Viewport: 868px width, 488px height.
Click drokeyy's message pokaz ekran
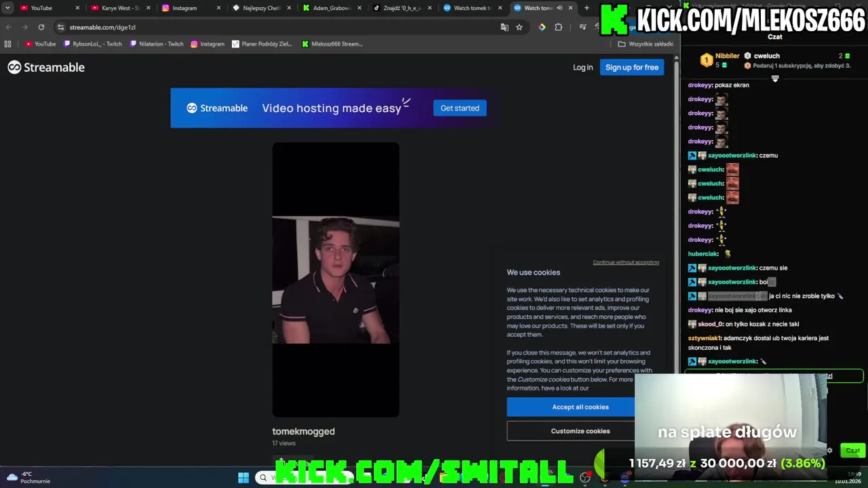point(732,85)
